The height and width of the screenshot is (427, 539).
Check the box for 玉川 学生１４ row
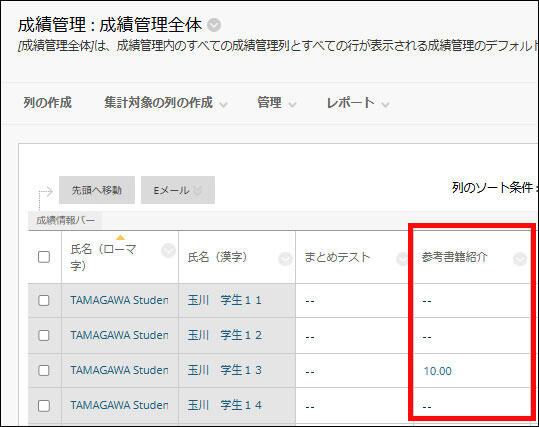(x=44, y=405)
